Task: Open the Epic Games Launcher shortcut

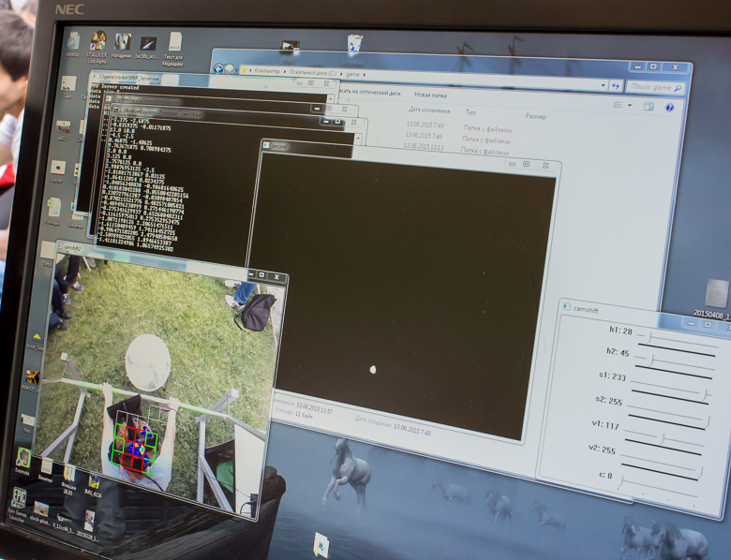Action: (17, 505)
